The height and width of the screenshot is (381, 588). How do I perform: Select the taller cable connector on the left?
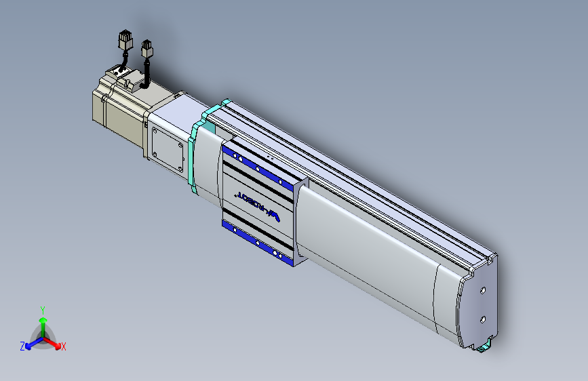[x=125, y=40]
